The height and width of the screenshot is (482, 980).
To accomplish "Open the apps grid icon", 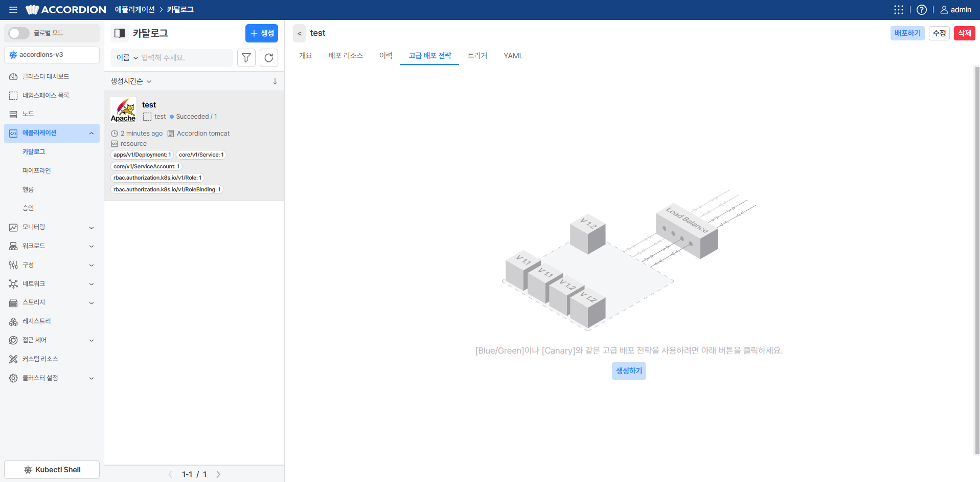I will click(x=899, y=10).
